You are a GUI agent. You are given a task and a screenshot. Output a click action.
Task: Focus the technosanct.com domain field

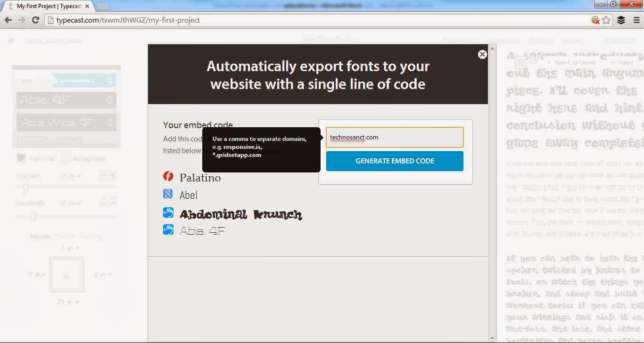point(395,138)
